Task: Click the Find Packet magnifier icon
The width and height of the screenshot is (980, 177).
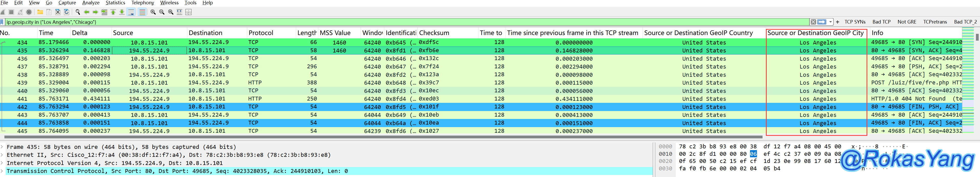Action: [x=78, y=12]
